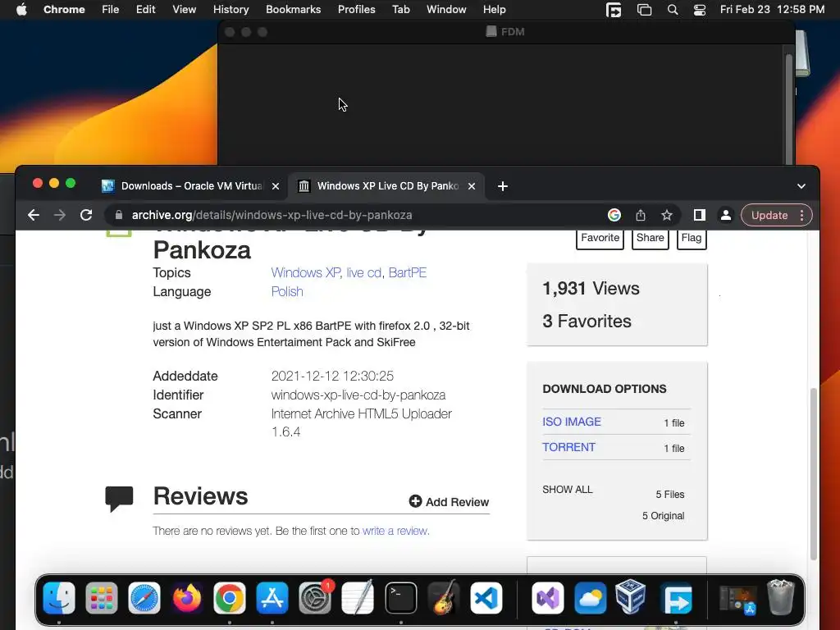Open the Profiles menu
840x630 pixels.
click(356, 10)
